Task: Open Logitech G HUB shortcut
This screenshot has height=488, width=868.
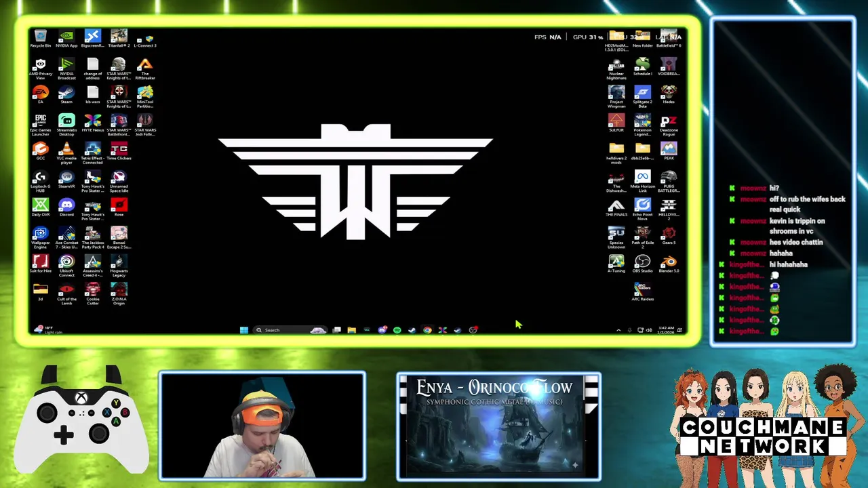Action: [x=40, y=182]
